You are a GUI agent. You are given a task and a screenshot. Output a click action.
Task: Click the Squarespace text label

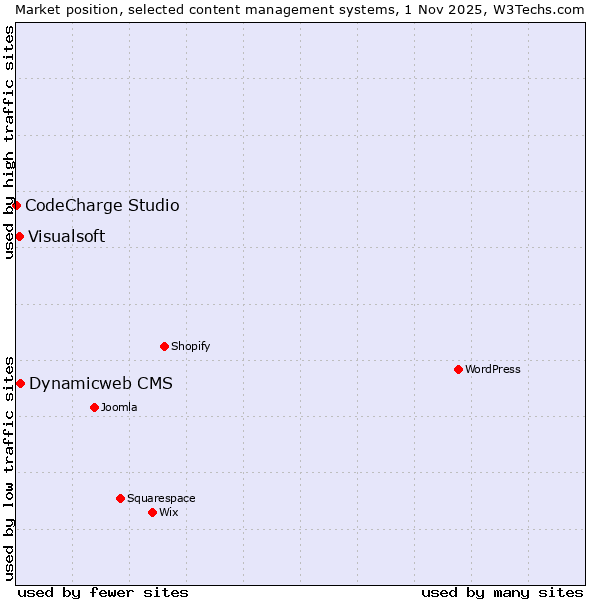click(x=161, y=498)
